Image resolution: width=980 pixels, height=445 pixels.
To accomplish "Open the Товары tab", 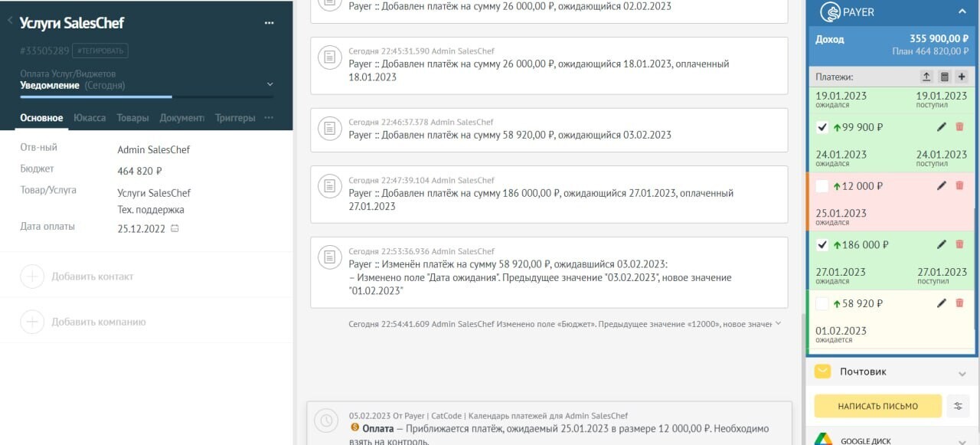I will click(133, 118).
